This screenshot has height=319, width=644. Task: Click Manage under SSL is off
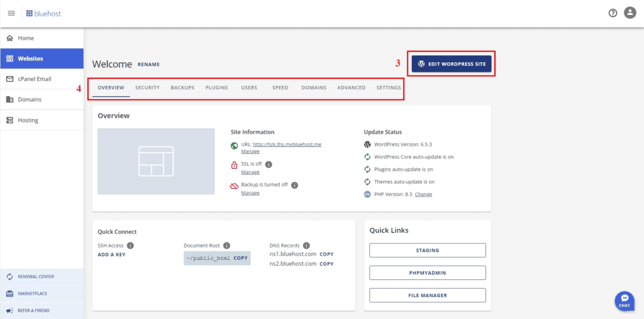coord(250,172)
